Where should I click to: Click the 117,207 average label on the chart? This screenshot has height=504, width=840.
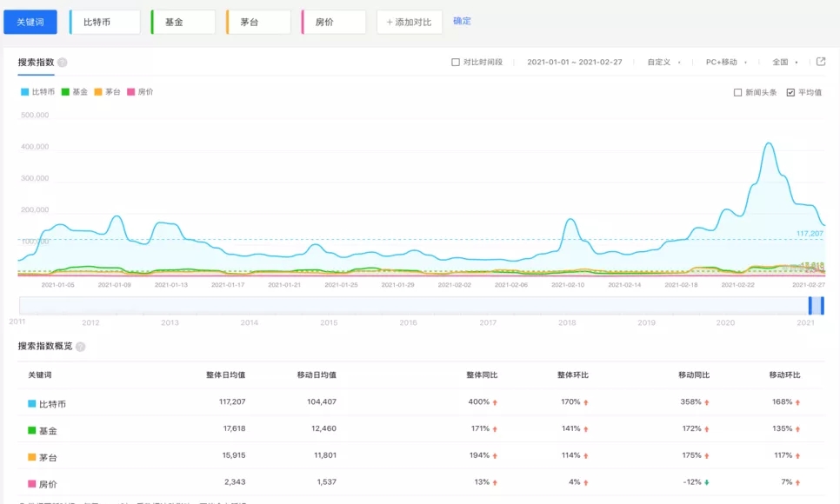[810, 234]
